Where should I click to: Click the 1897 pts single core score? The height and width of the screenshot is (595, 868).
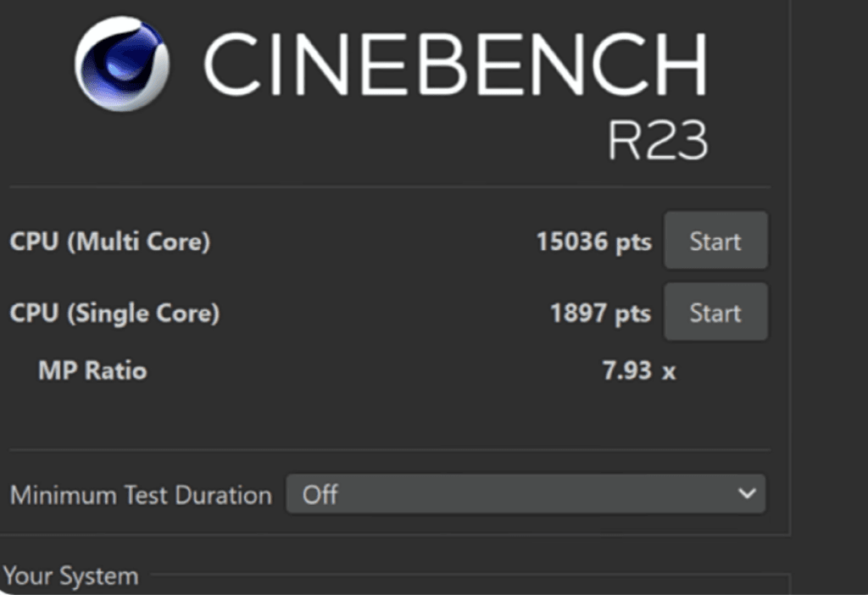(600, 314)
